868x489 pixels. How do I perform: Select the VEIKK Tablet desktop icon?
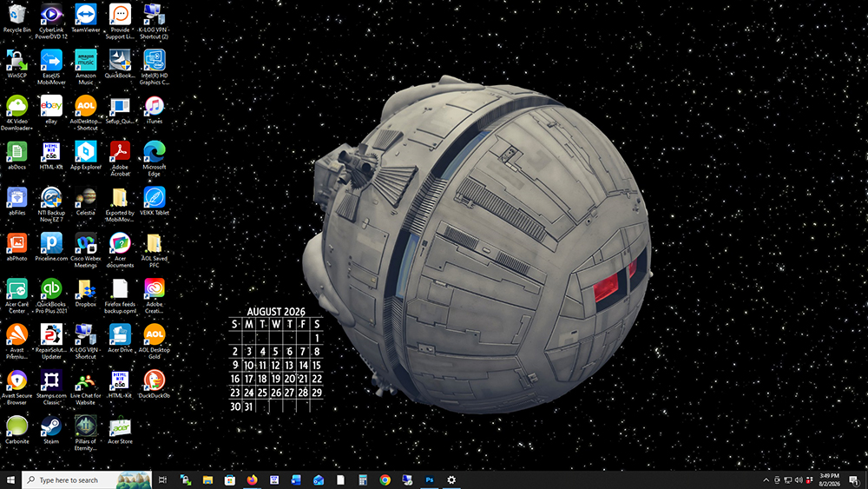pyautogui.click(x=154, y=201)
